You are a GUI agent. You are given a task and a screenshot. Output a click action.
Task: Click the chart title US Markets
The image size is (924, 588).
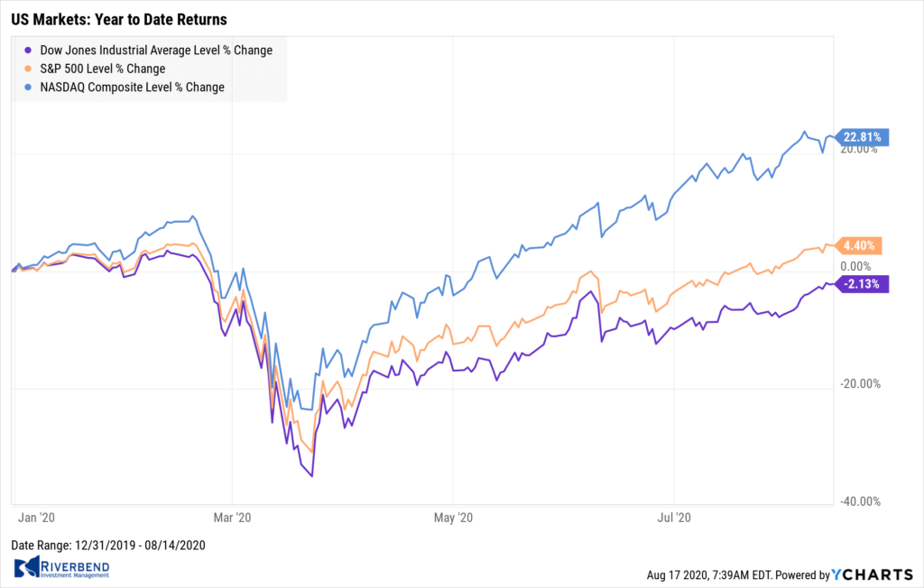(x=120, y=19)
